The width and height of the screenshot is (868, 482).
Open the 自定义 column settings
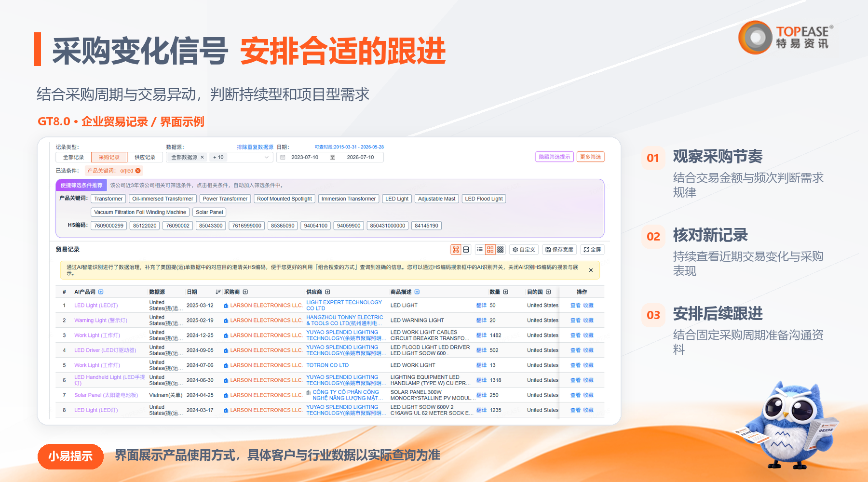[x=524, y=250]
